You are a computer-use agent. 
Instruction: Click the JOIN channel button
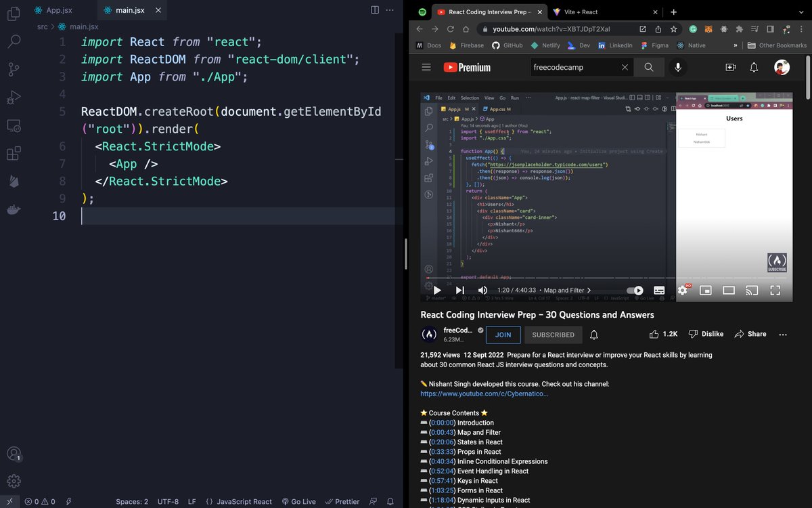point(503,335)
